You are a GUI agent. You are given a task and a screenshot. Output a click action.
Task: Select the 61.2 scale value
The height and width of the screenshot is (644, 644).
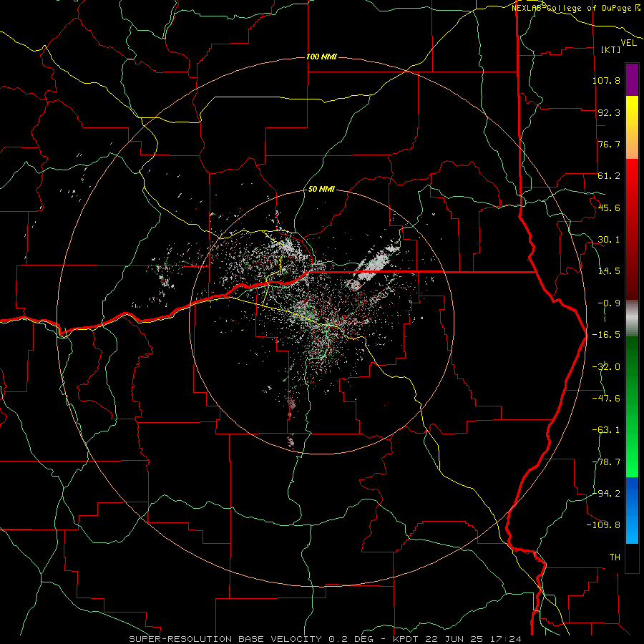(x=609, y=176)
